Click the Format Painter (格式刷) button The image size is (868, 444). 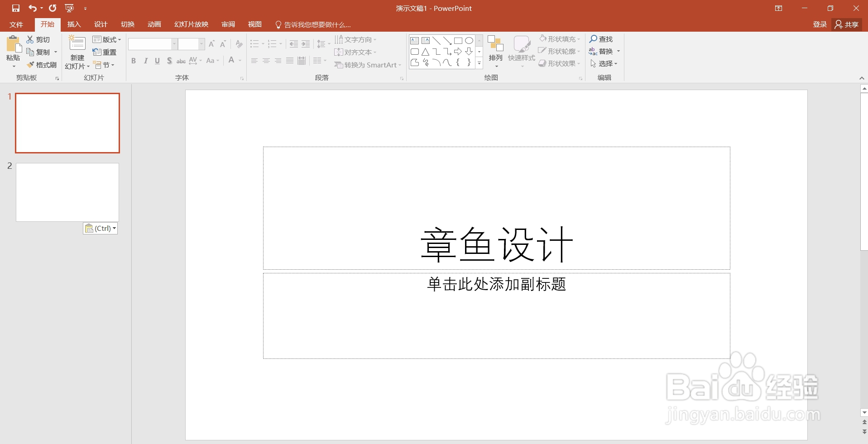point(42,65)
